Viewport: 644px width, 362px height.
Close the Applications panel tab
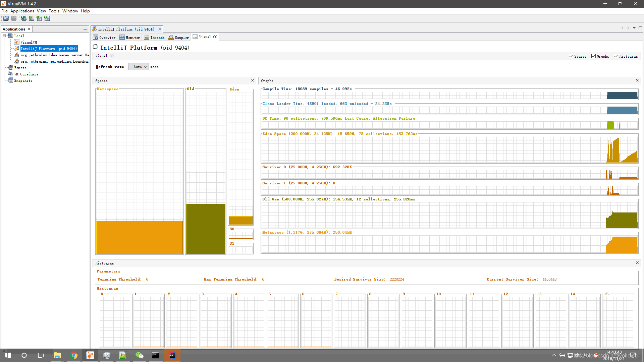click(x=29, y=29)
